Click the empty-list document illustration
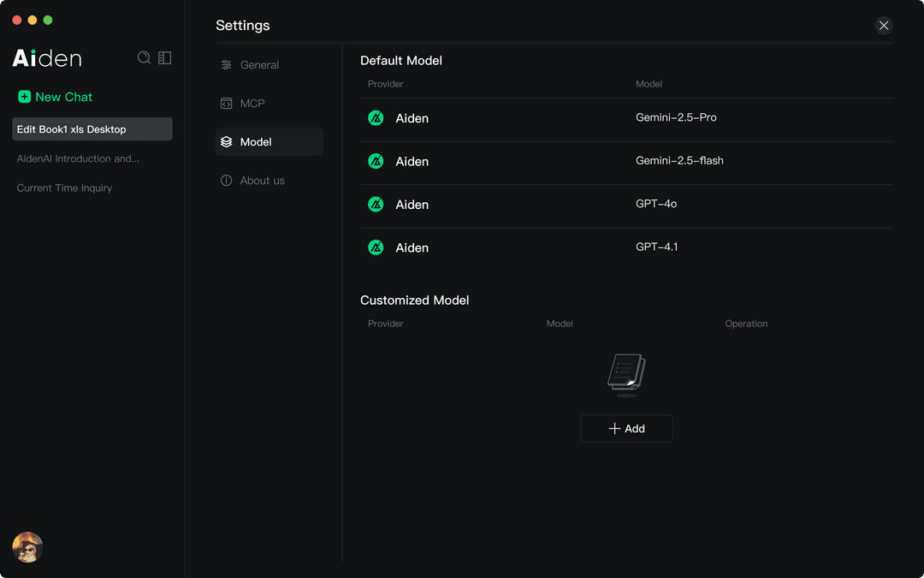 pos(626,375)
